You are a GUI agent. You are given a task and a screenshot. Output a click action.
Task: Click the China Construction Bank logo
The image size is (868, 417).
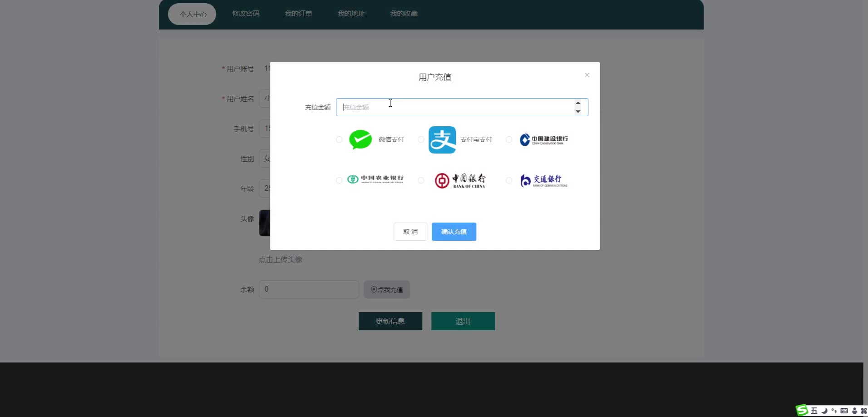click(544, 139)
